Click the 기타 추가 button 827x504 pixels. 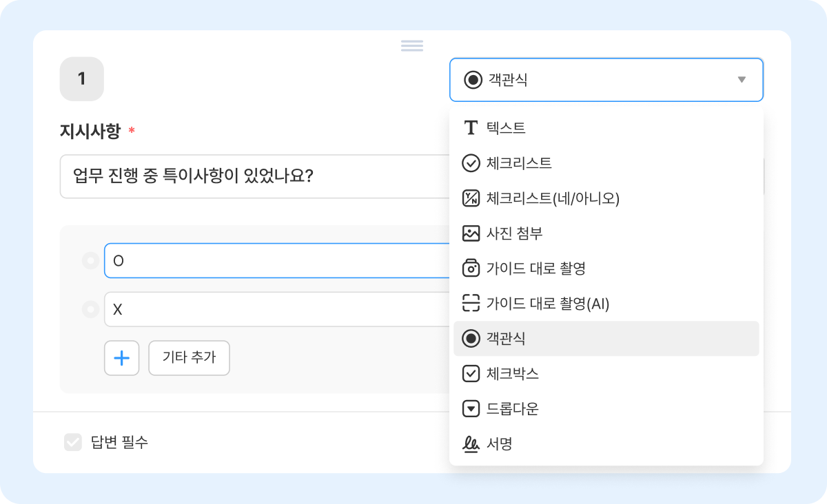(189, 357)
